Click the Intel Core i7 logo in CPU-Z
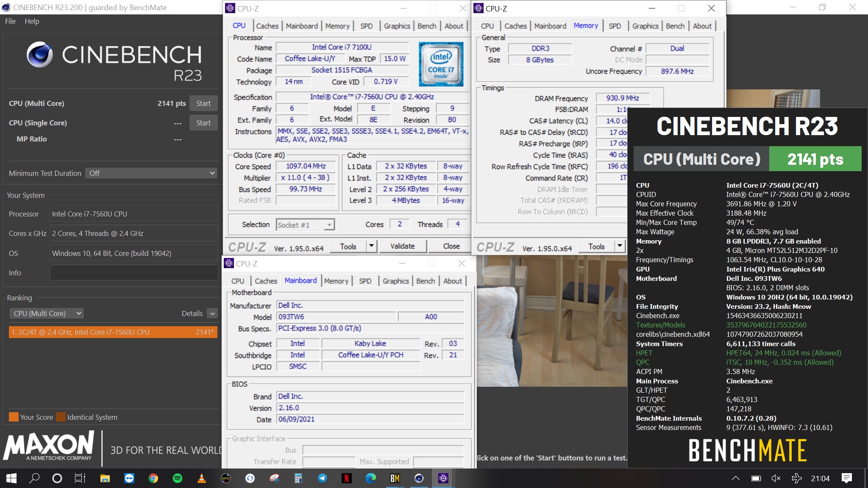The height and width of the screenshot is (488, 868). coord(441,64)
